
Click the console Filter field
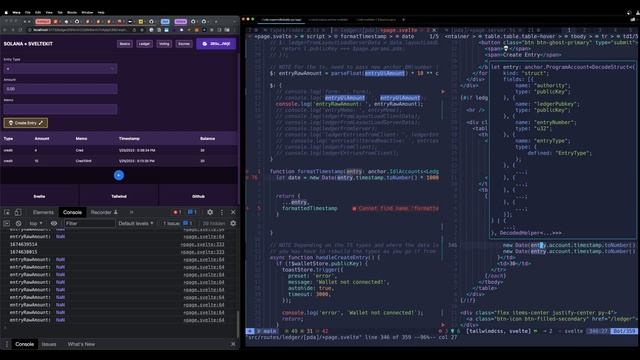click(x=89, y=223)
